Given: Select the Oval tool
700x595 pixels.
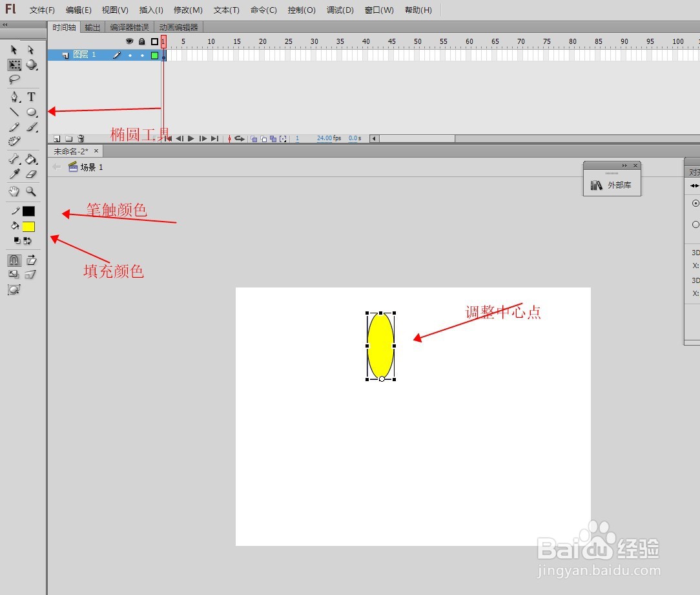Looking at the screenshot, I should click(x=32, y=112).
